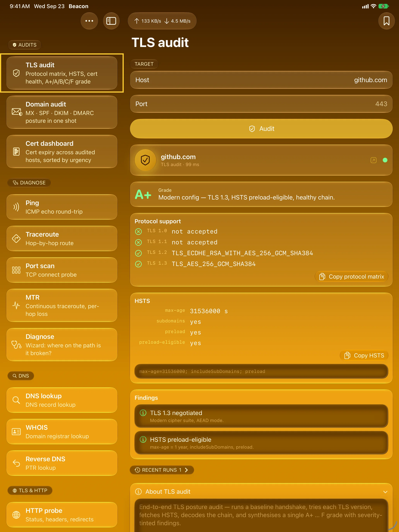
Task: Tap the info icon on HSTS preload-eligible finding
Action: point(143,440)
